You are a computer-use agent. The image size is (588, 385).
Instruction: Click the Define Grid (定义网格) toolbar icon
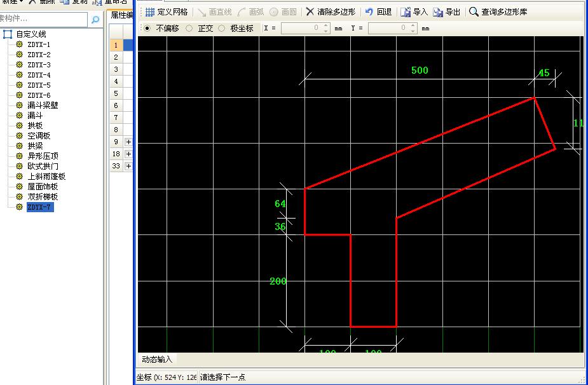(150, 12)
